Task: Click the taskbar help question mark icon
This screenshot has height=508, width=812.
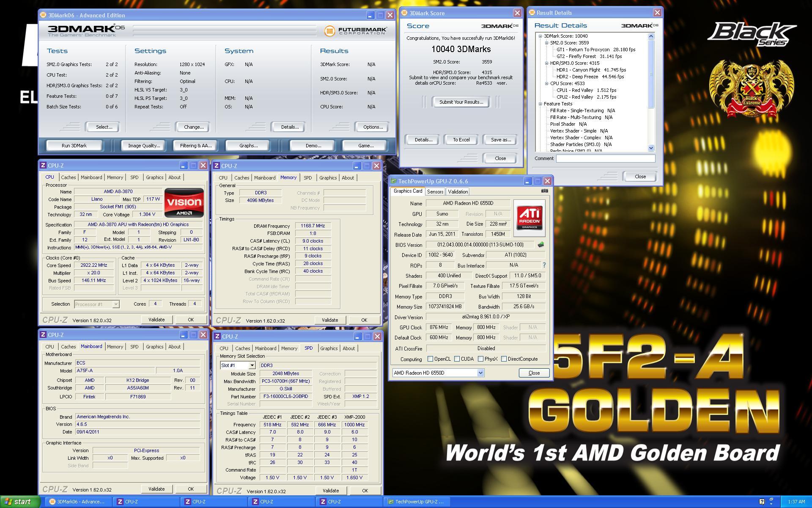Action: (x=762, y=502)
